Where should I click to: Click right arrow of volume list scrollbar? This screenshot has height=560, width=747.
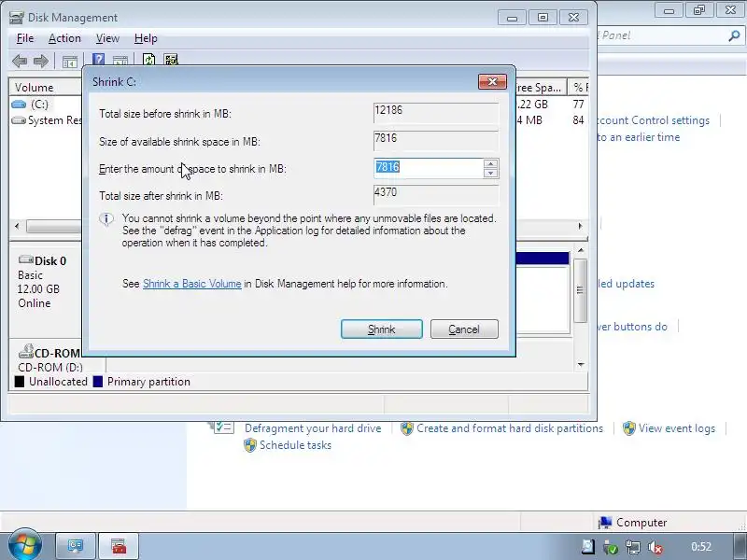[x=580, y=226]
